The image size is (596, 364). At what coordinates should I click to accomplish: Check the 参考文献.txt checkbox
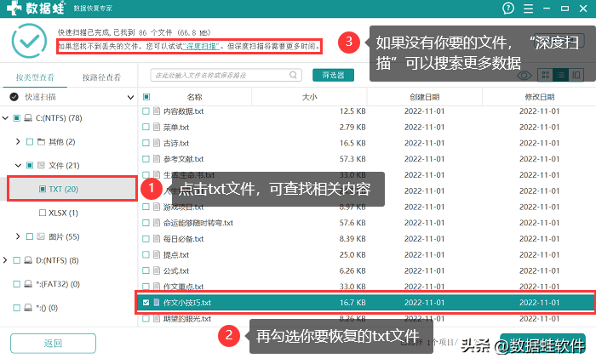tap(146, 159)
